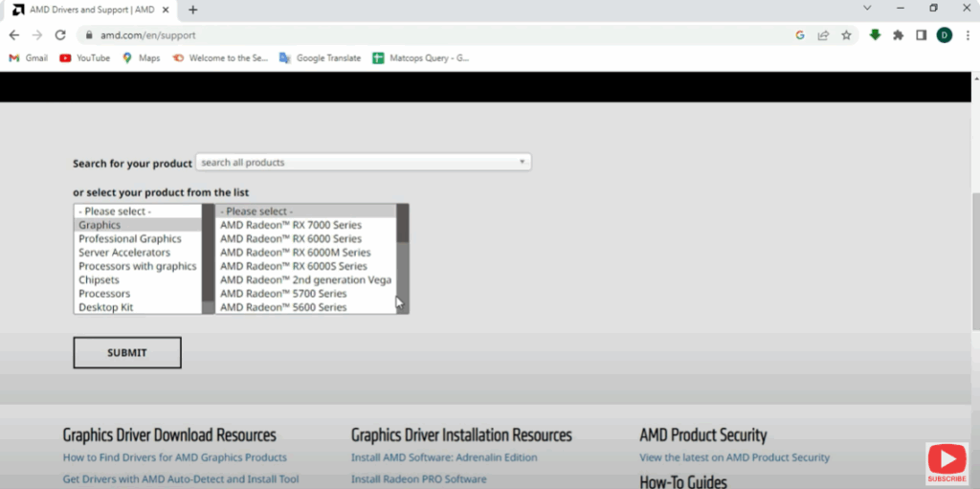Open Install Radeon PRO Software link
Viewport: 980px width, 489px height.
click(419, 479)
